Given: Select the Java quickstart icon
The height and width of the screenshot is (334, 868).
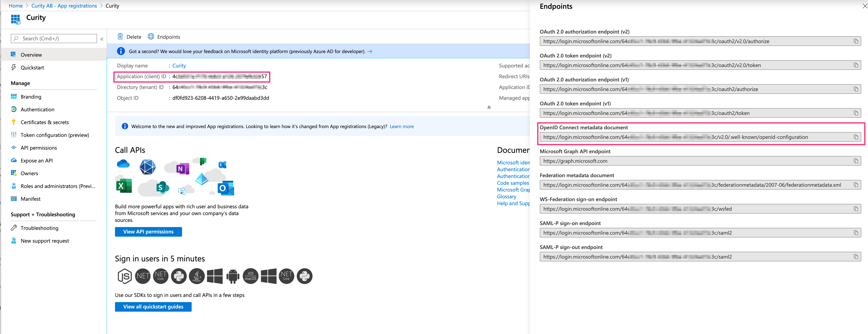Looking at the screenshot, I should point(197,276).
